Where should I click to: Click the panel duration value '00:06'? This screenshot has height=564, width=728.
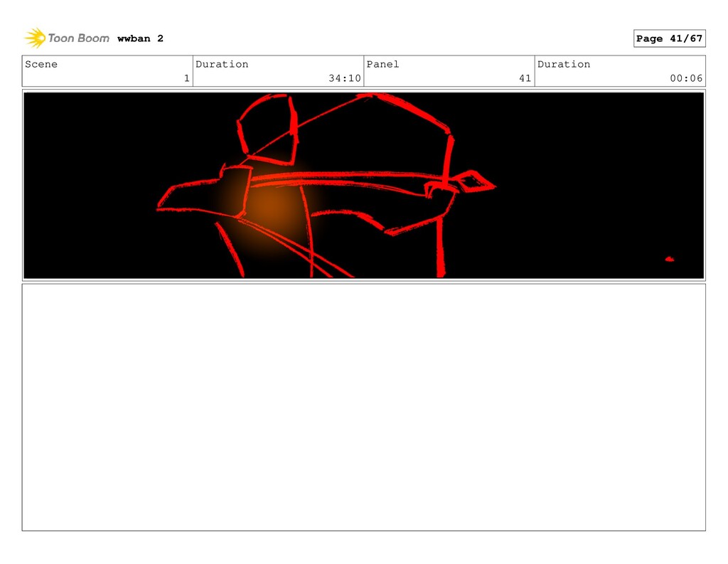pos(686,78)
